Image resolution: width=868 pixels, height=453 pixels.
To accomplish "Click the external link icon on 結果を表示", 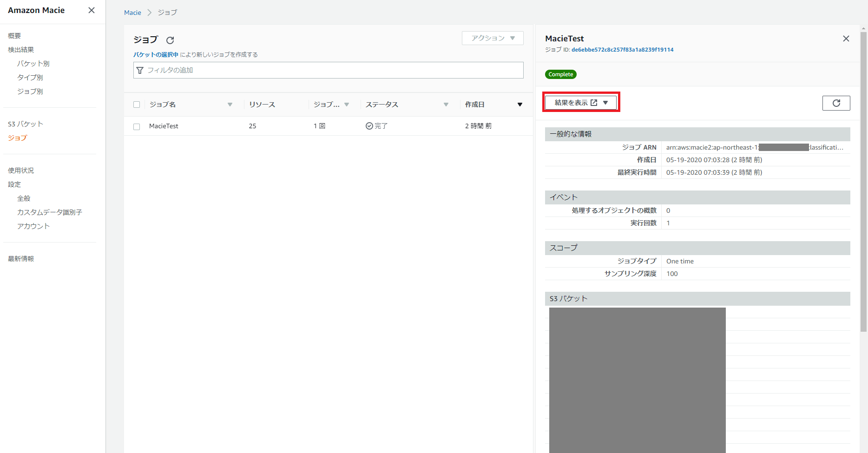I will [594, 103].
